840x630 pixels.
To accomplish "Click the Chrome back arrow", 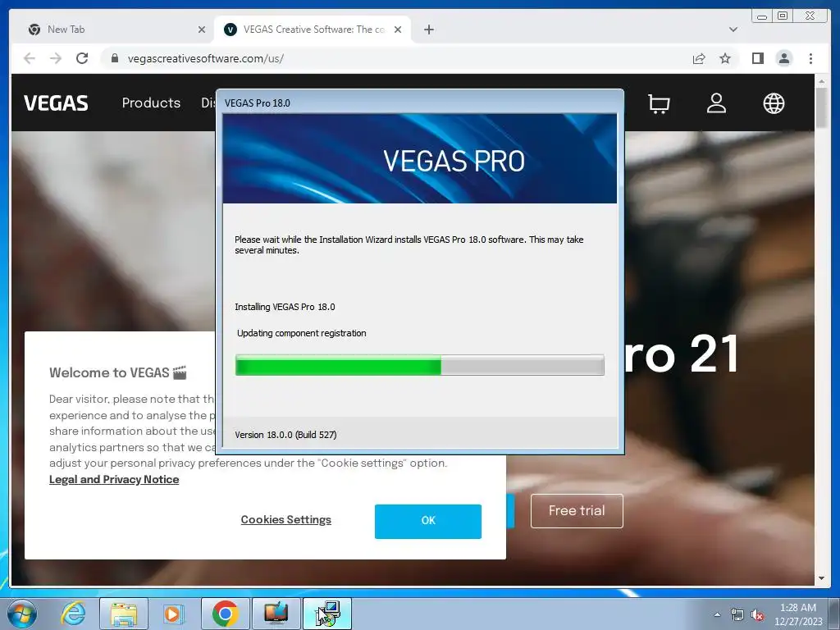I will (30, 58).
